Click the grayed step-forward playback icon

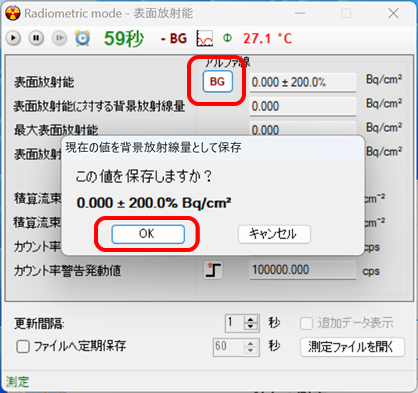59,38
